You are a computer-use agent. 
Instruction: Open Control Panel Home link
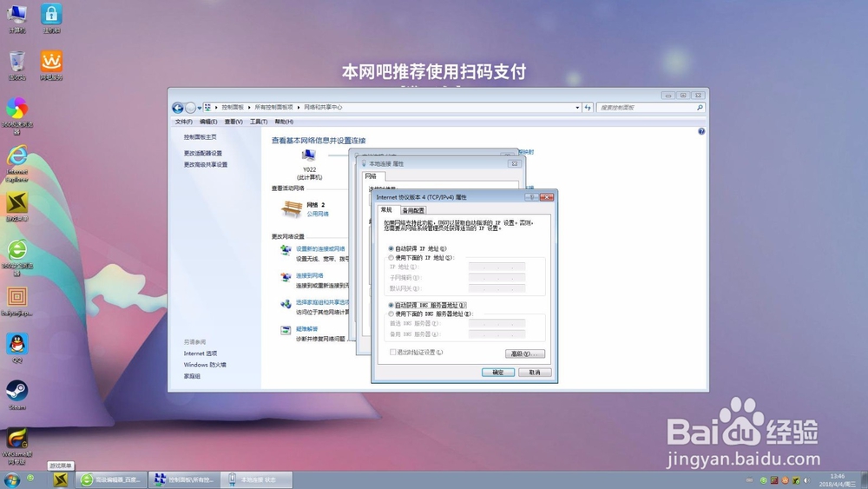(201, 136)
